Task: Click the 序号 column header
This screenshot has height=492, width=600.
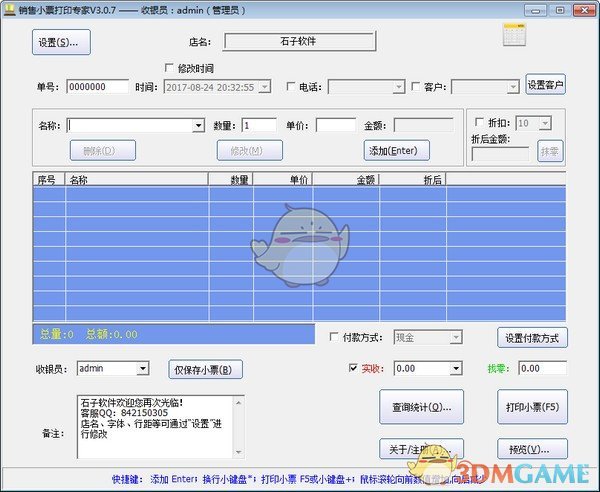Action: tap(49, 179)
